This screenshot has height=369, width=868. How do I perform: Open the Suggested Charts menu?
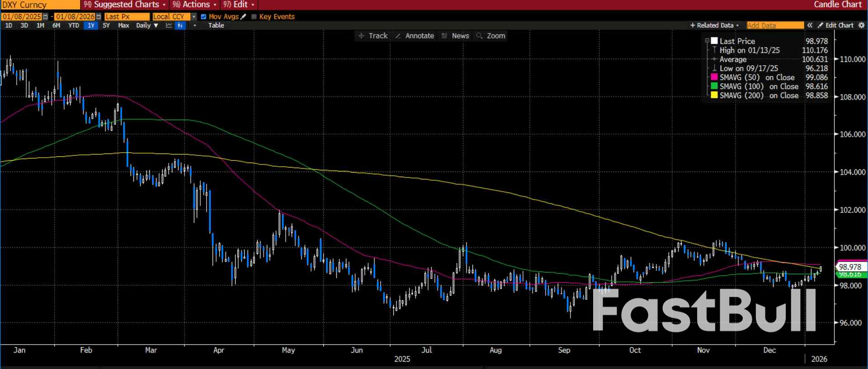[125, 5]
